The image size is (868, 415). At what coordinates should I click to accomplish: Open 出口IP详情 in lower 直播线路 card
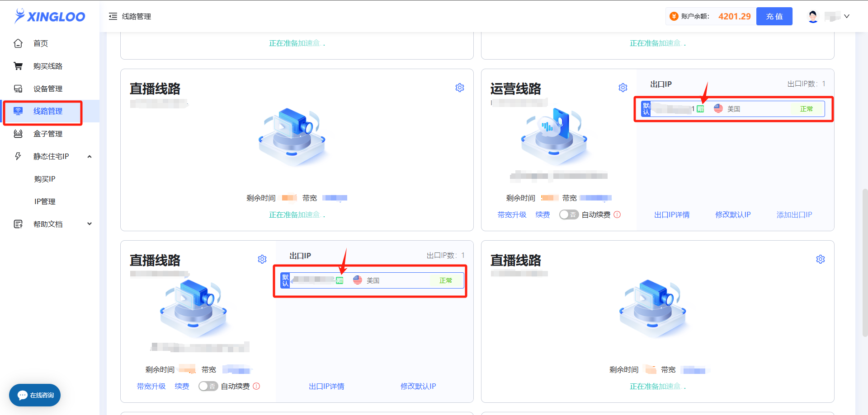click(x=326, y=386)
